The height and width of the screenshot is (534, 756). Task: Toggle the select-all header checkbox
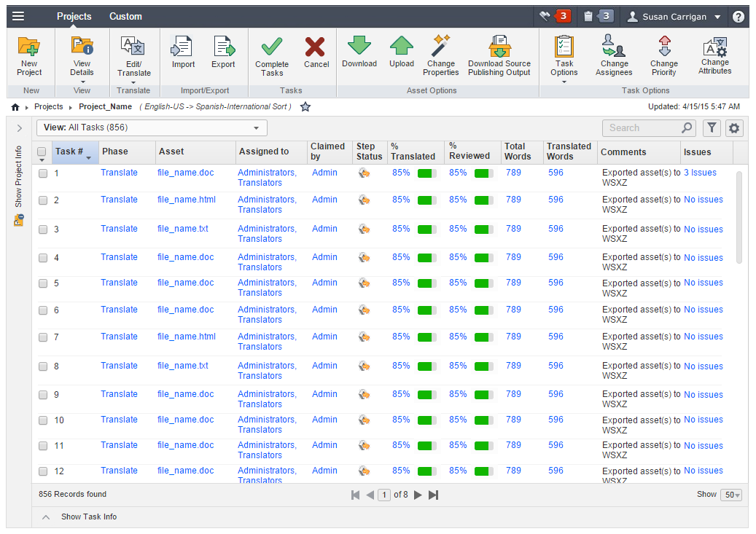42,152
